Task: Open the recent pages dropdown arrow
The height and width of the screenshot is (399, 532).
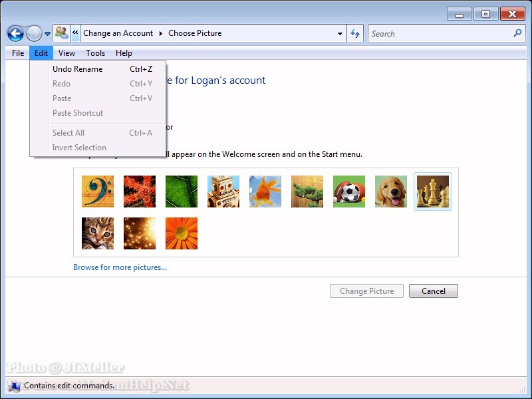Action: tap(47, 34)
